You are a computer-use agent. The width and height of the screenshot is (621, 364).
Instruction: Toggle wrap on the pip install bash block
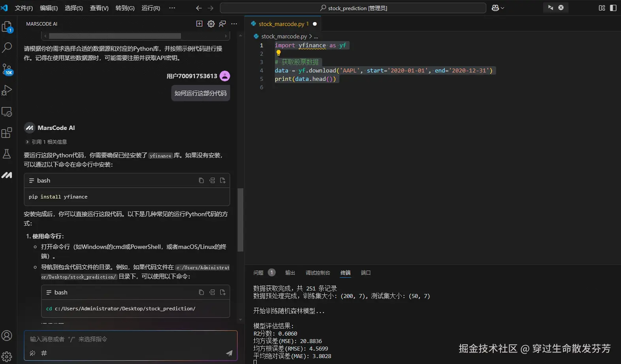pyautogui.click(x=31, y=180)
